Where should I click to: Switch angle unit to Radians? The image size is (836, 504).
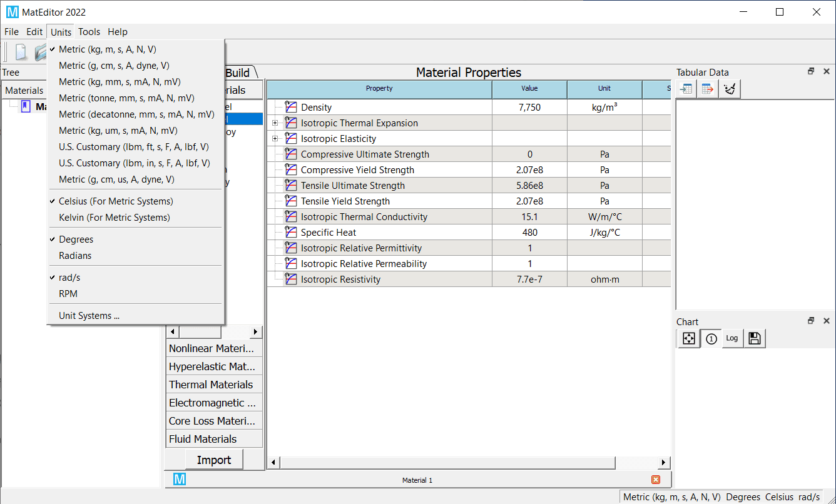pos(136,256)
